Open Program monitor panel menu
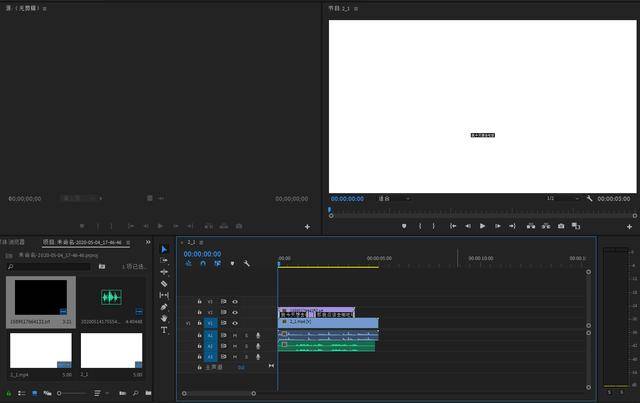Viewport: 640px width, 403px height. point(356,9)
